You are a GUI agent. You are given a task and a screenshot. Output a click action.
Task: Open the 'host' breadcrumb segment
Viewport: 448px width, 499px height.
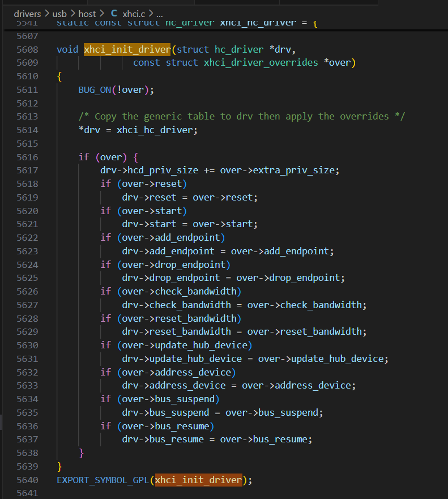click(x=87, y=14)
